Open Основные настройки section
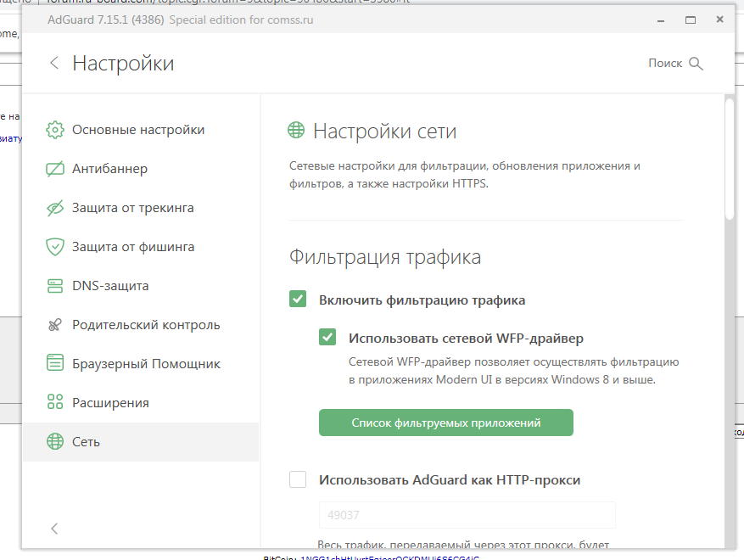This screenshot has width=744, height=560. pos(141,130)
